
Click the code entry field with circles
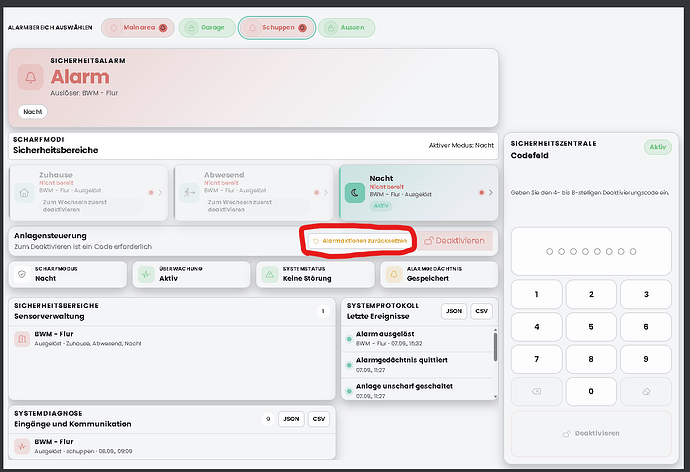pyautogui.click(x=591, y=251)
